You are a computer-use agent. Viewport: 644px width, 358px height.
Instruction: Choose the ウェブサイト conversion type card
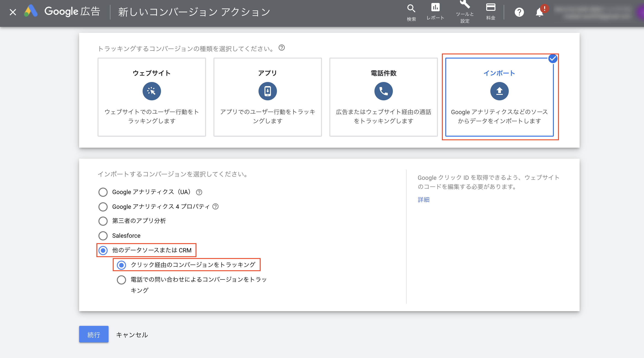click(x=152, y=97)
